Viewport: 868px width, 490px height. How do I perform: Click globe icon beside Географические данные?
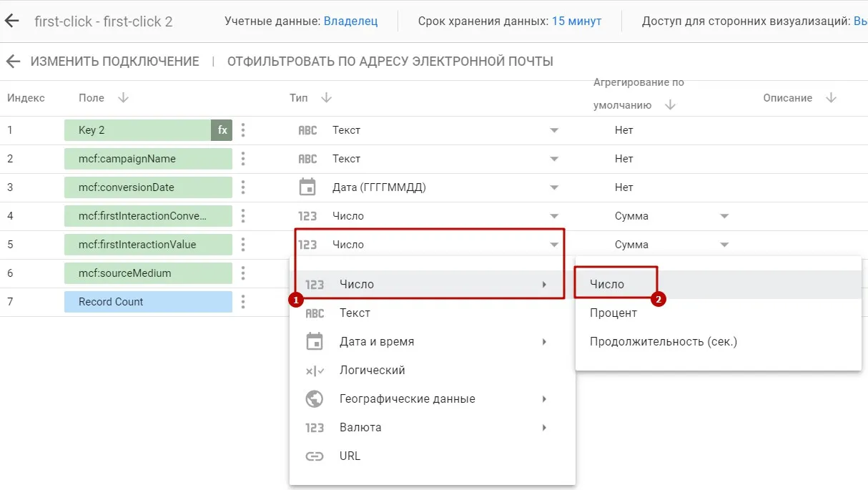(x=315, y=399)
